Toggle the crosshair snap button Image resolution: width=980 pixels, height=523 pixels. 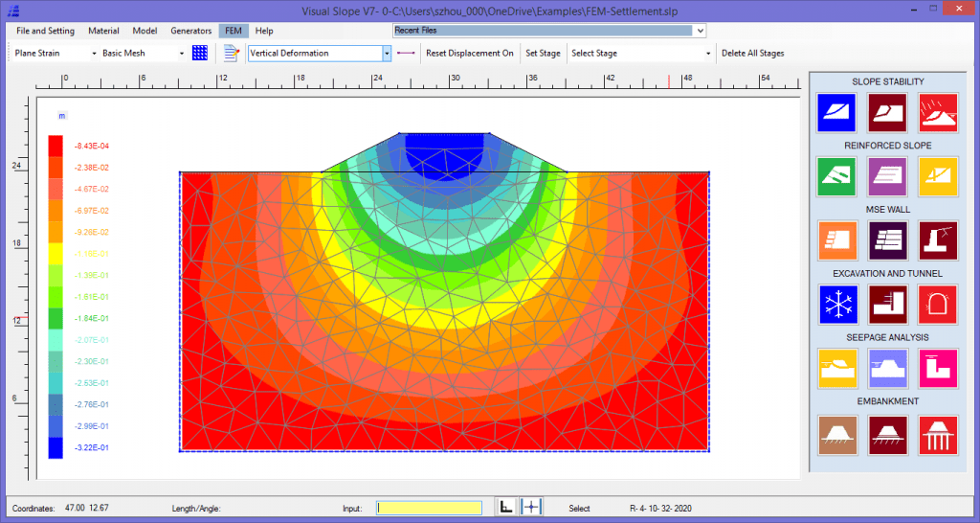click(531, 508)
